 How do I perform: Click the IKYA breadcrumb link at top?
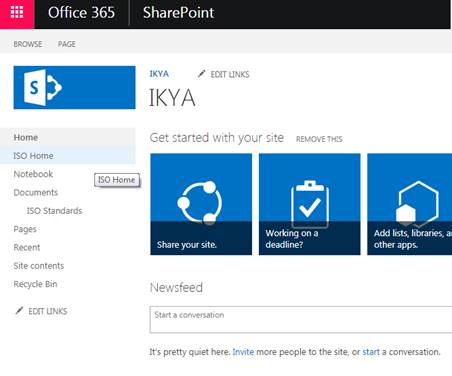click(159, 74)
